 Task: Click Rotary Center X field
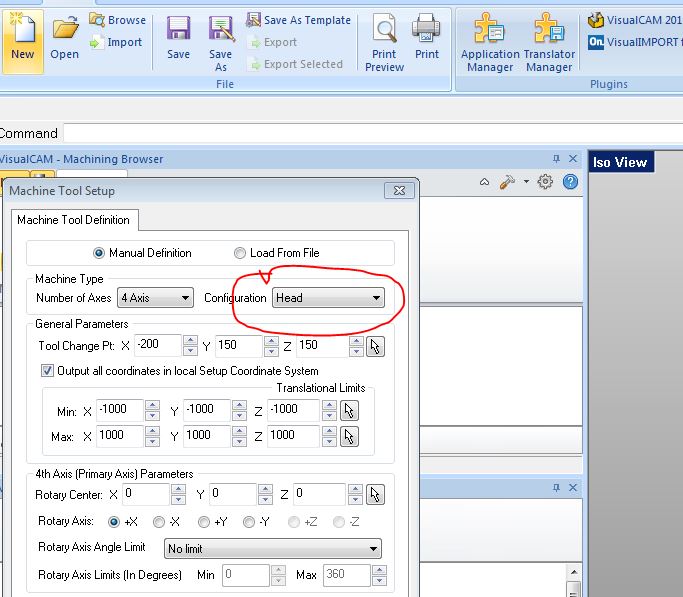pos(145,494)
